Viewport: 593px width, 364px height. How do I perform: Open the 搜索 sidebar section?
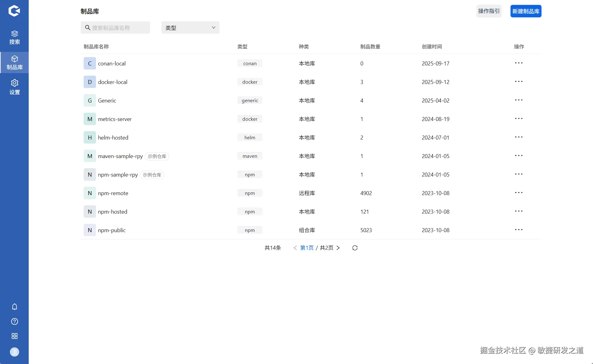[x=15, y=37]
